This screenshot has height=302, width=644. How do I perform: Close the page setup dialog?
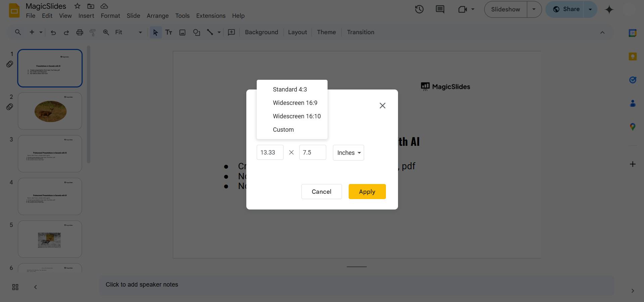pos(382,106)
